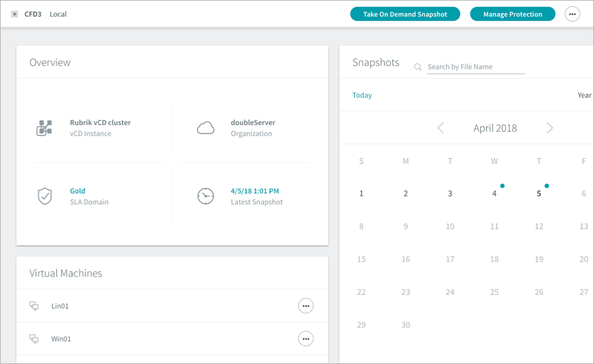Select April 18 on calendar
This screenshot has height=364, width=594.
494,259
